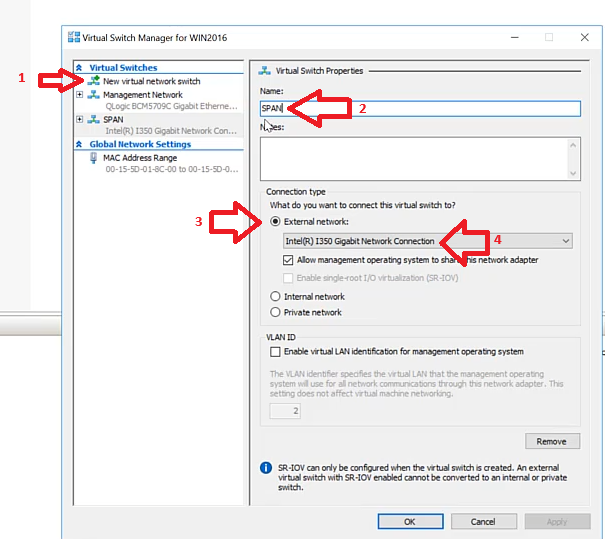Close the Virtual Switch Manager window
The height and width of the screenshot is (539, 605).
(x=585, y=37)
